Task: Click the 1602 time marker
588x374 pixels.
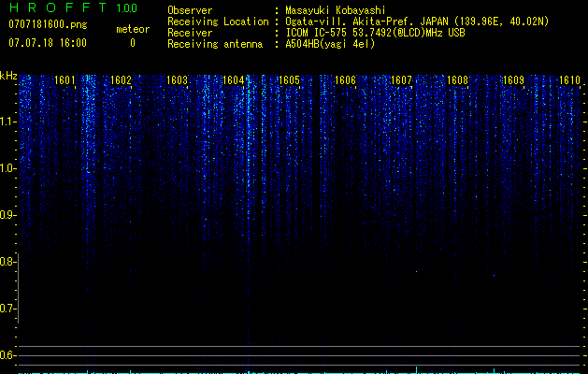Action: tap(122, 80)
